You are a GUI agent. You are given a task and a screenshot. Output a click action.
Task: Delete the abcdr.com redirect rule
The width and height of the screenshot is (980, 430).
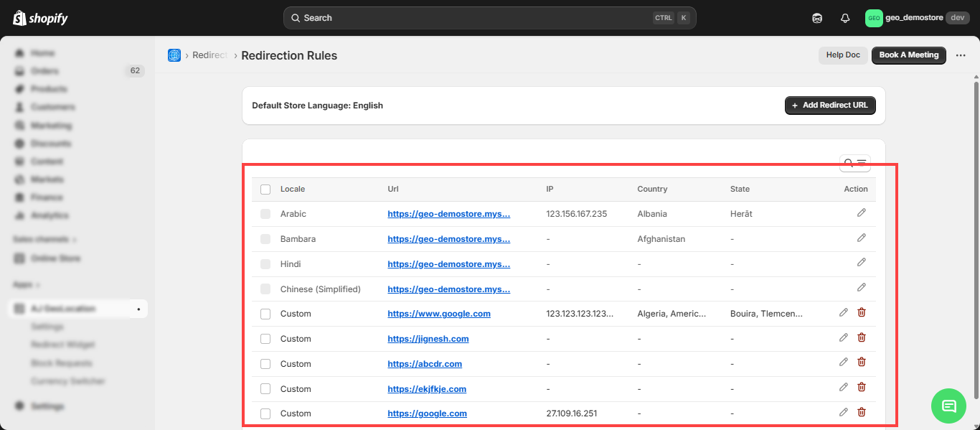pos(862,363)
